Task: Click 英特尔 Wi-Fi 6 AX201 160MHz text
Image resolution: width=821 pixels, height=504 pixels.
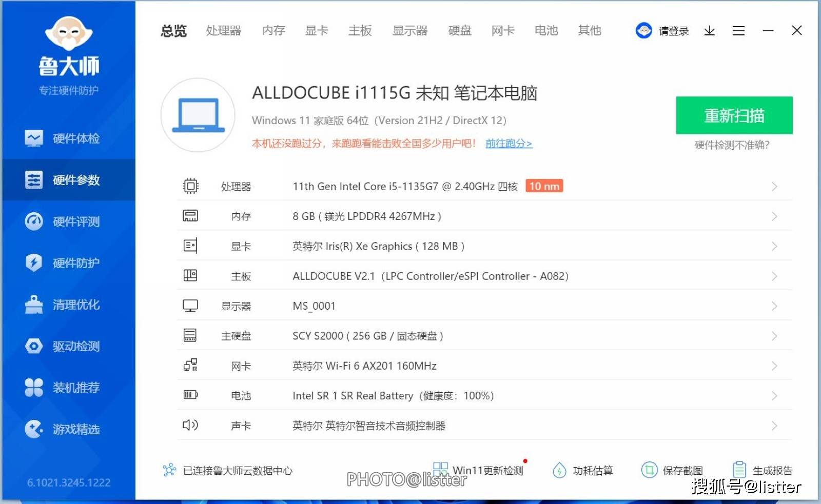Action: pyautogui.click(x=364, y=366)
